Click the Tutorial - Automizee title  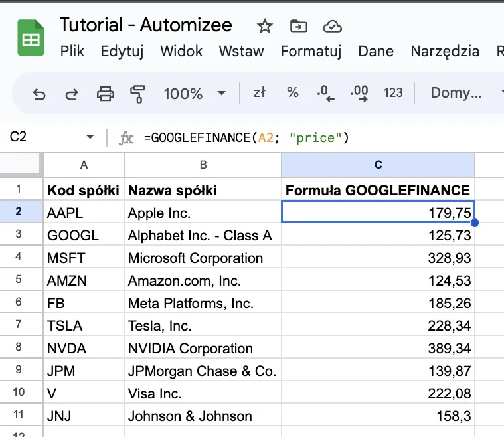[146, 25]
